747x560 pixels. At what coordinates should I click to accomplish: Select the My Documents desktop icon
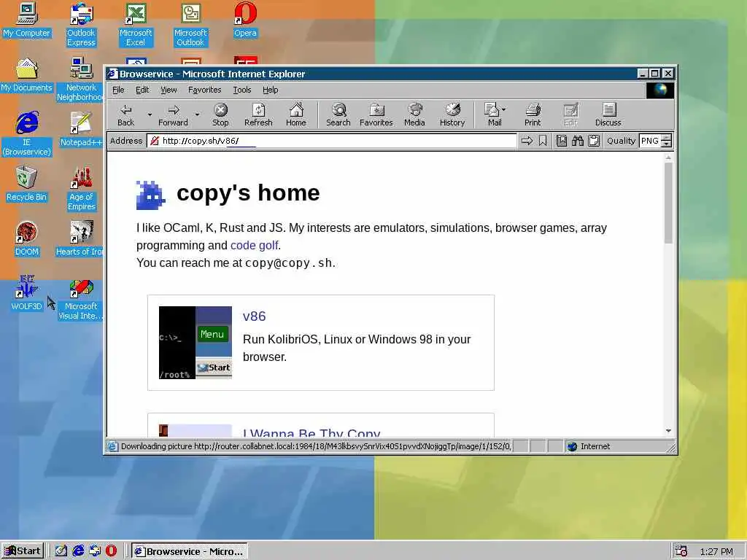pyautogui.click(x=27, y=75)
